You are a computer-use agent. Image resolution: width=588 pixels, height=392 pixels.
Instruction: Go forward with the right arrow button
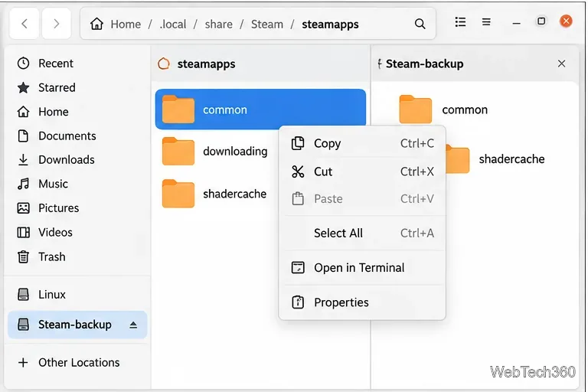(x=56, y=24)
